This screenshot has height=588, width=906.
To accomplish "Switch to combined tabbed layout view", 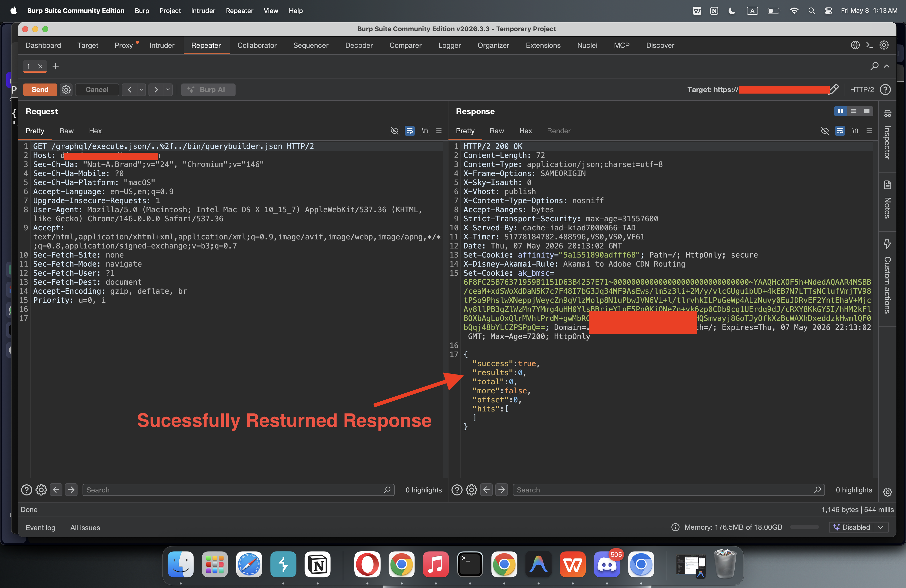I will coord(867,111).
